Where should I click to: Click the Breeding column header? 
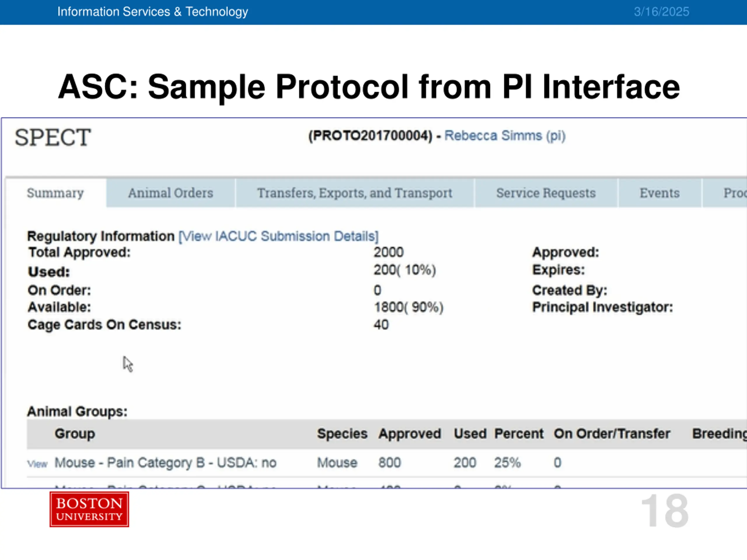point(719,433)
